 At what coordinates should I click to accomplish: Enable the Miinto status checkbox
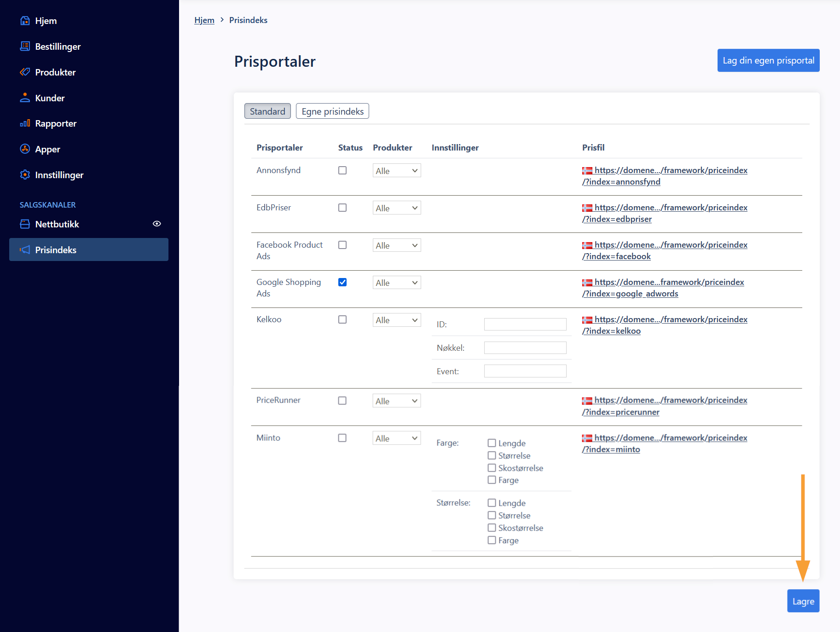point(342,438)
